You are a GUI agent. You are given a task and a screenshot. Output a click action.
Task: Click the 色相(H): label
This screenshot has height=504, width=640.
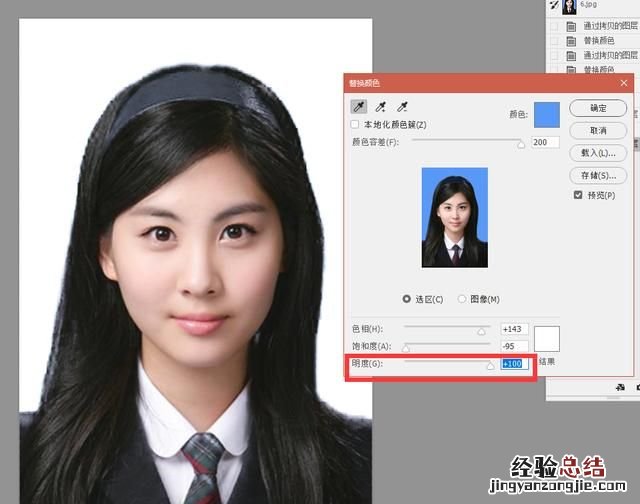pos(367,329)
